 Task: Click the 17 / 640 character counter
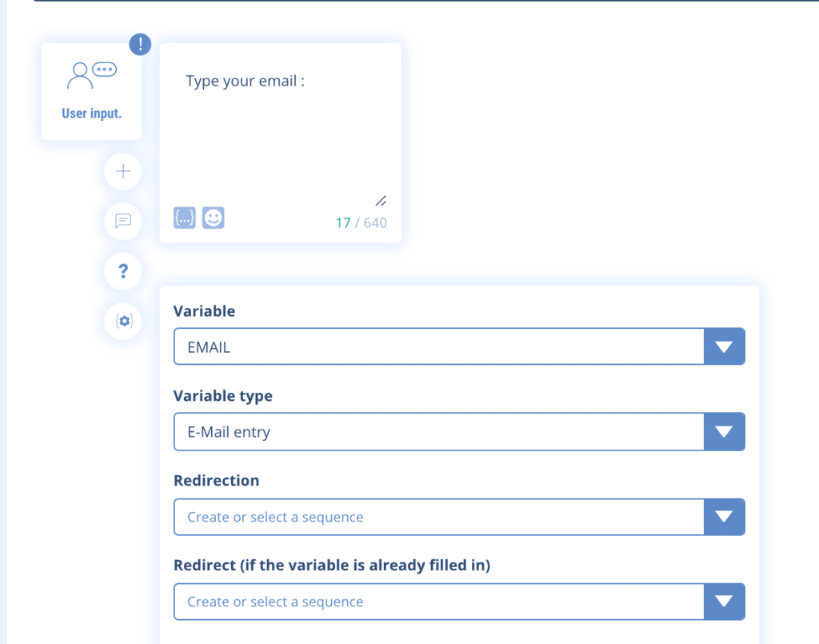pos(361,222)
